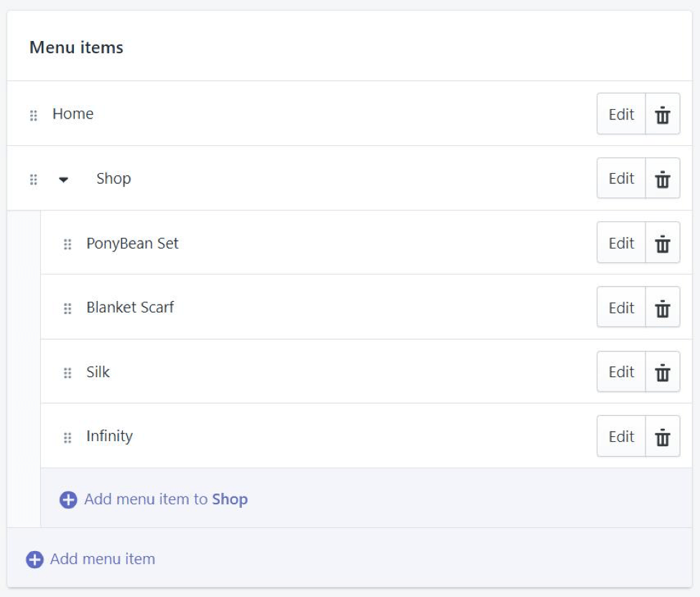
Task: Edit the Home menu item
Action: click(622, 114)
